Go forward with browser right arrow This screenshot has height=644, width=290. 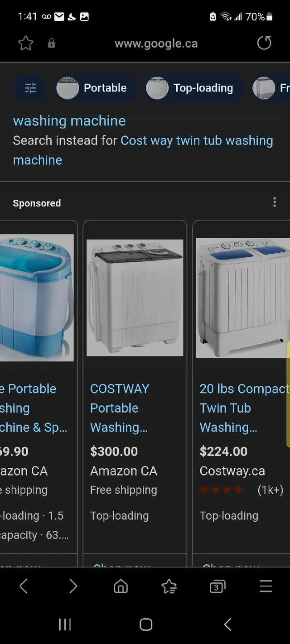click(73, 586)
